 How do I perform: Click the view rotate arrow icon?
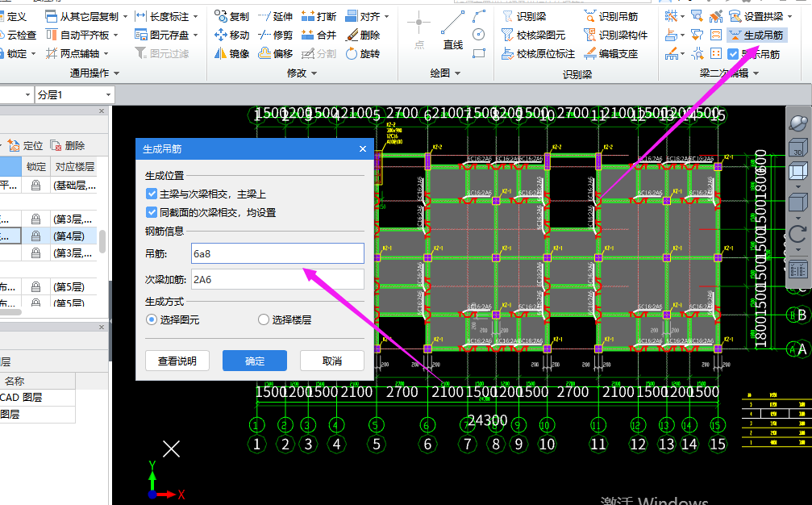coord(798,234)
